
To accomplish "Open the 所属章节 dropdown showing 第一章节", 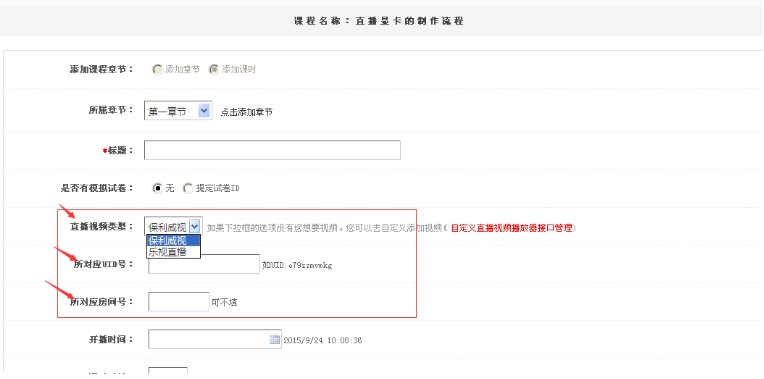I will click(x=178, y=111).
